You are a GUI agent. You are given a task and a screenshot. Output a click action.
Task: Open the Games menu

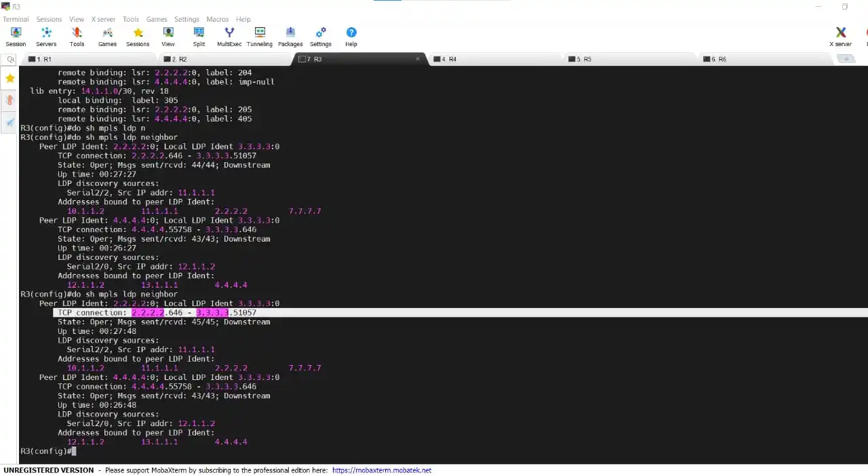tap(157, 19)
